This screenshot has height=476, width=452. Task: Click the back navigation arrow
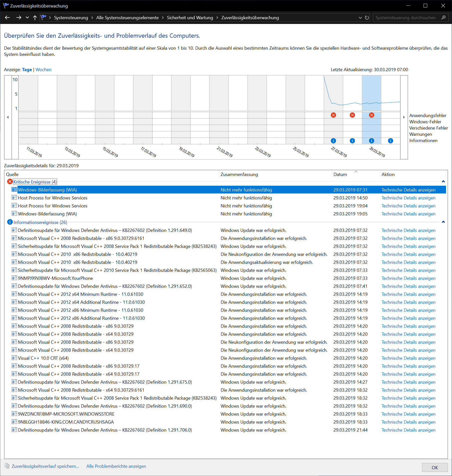click(x=7, y=17)
